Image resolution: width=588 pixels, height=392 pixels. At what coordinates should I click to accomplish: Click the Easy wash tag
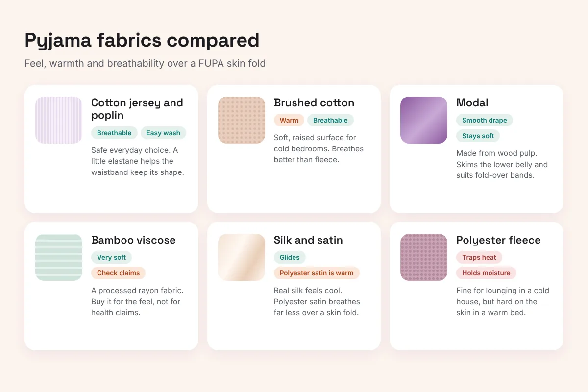click(163, 133)
